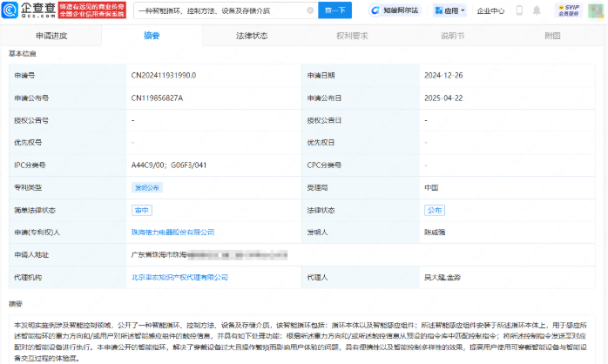Open the mobile phone app icon
The height and width of the screenshot is (364, 608).
click(x=520, y=10)
